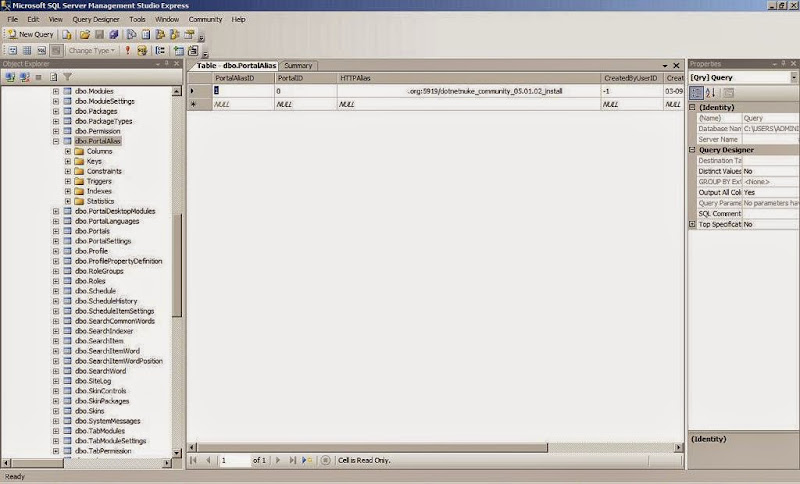The height and width of the screenshot is (484, 800).
Task: Open the Tools menu
Action: pos(137,19)
